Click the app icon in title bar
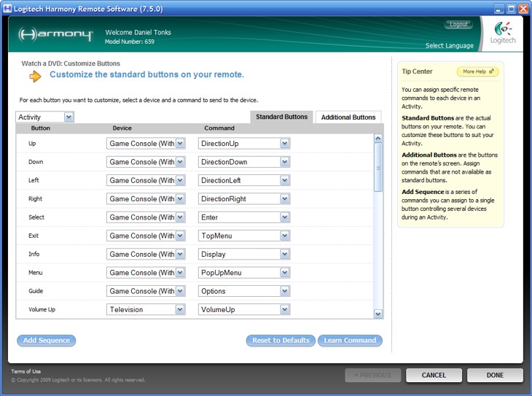The image size is (532, 396). point(9,9)
